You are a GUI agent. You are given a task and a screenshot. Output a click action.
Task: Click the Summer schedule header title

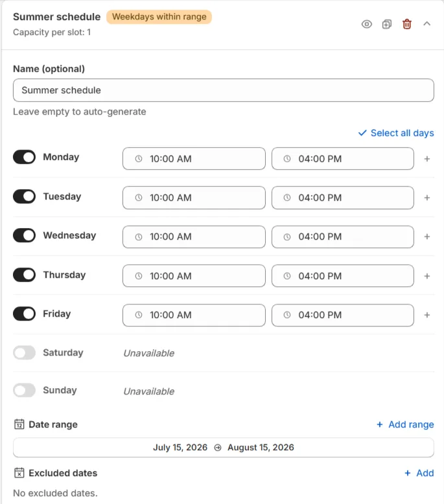click(56, 17)
